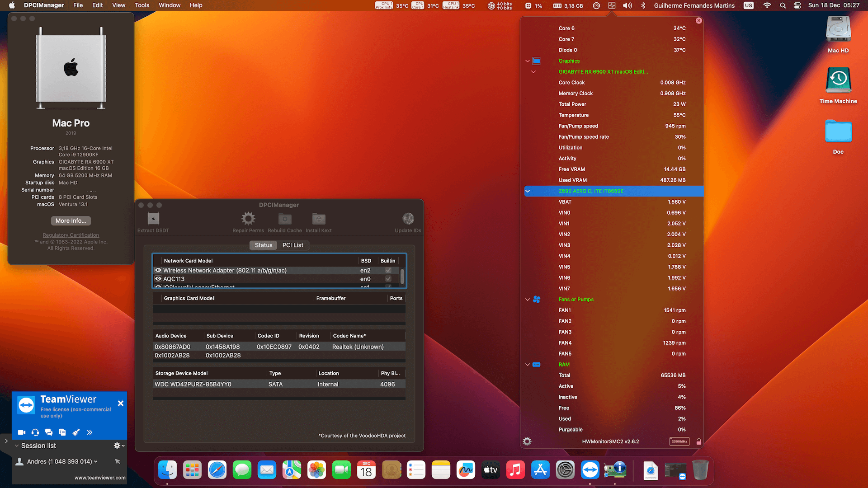Open HWMonitorSMC2 settings gear icon
Image resolution: width=868 pixels, height=488 pixels.
click(527, 441)
